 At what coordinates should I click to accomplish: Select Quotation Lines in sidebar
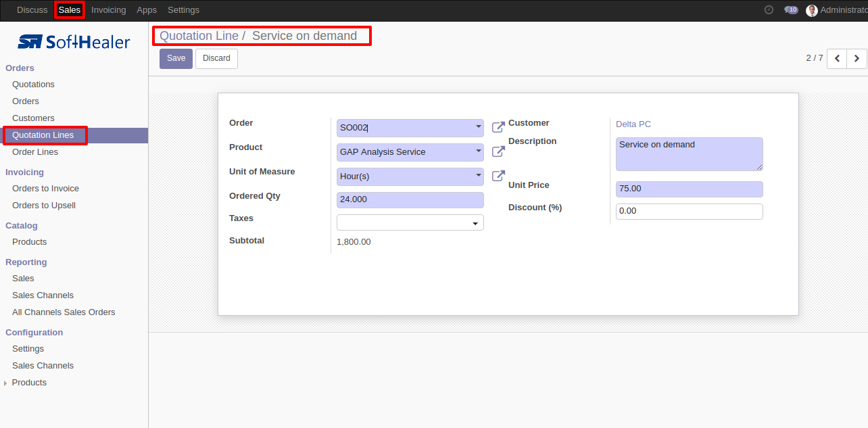coord(43,135)
